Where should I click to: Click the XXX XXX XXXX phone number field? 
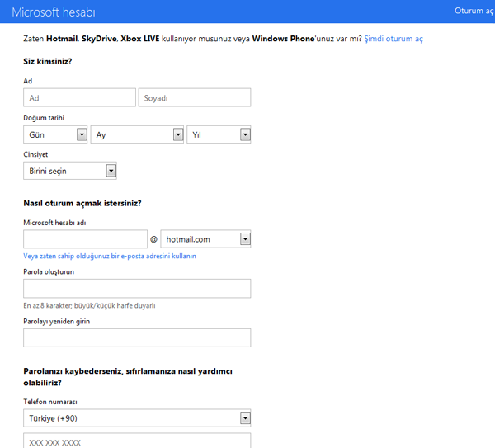pos(137,441)
